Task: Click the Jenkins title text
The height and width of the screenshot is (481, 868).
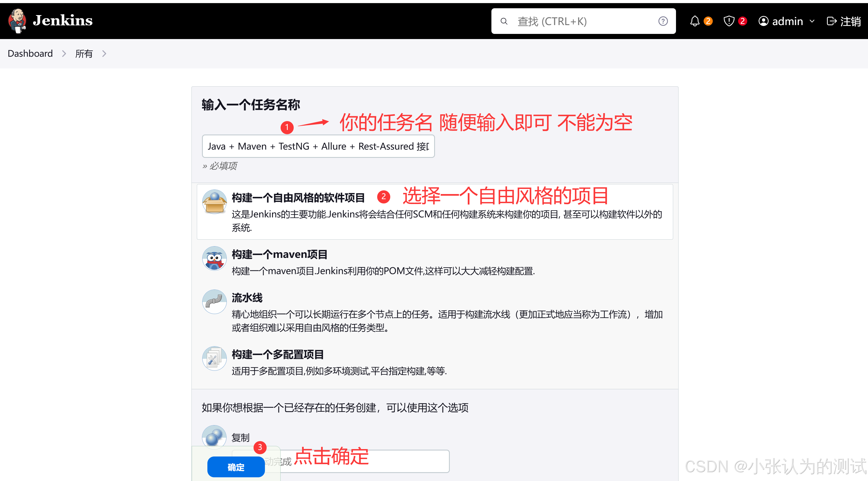Action: pyautogui.click(x=63, y=21)
